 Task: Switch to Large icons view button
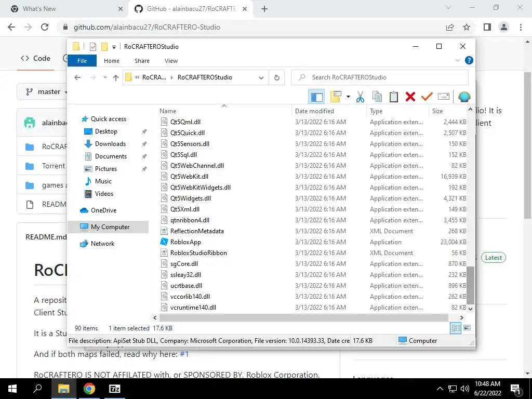(x=467, y=328)
